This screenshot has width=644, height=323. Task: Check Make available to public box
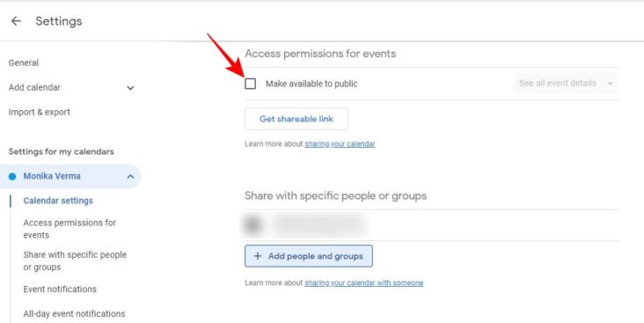[x=250, y=84]
